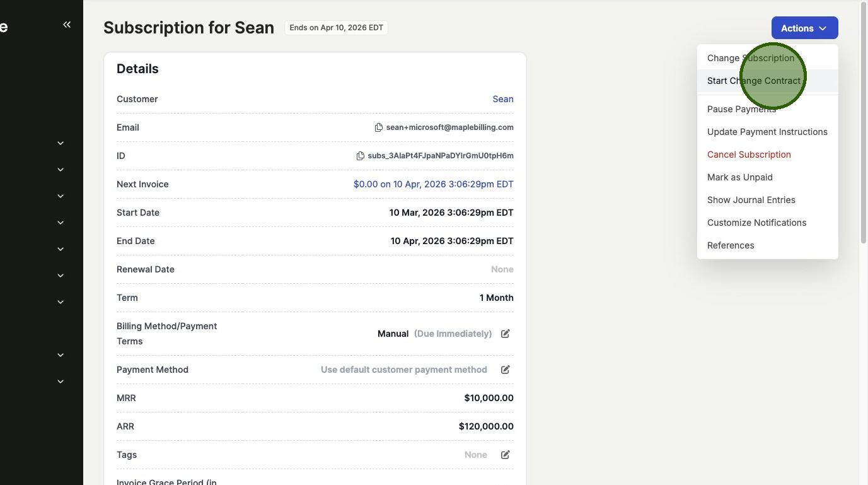
Task: Open the Sean customer link
Action: pyautogui.click(x=502, y=99)
